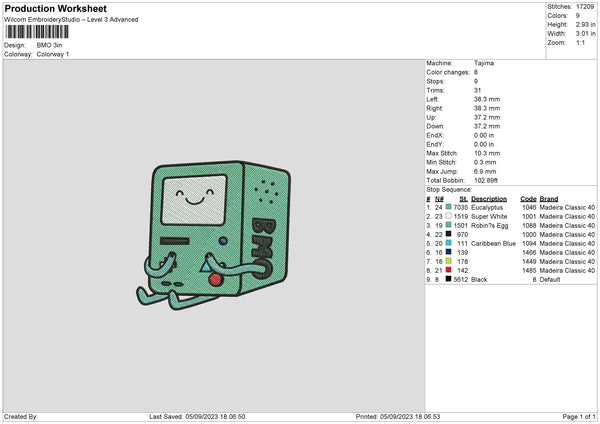Click the Super White color swatch
The image size is (600, 424).
point(448,216)
